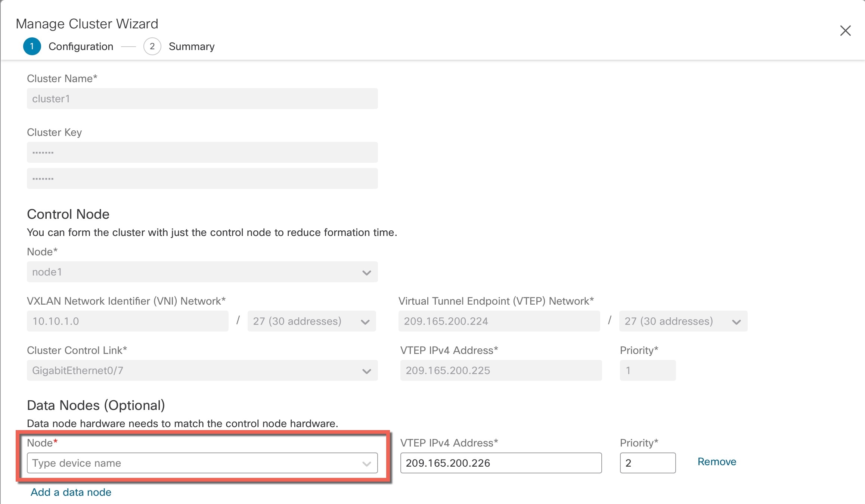Click the Remove data node button
The image size is (865, 504).
[716, 461]
